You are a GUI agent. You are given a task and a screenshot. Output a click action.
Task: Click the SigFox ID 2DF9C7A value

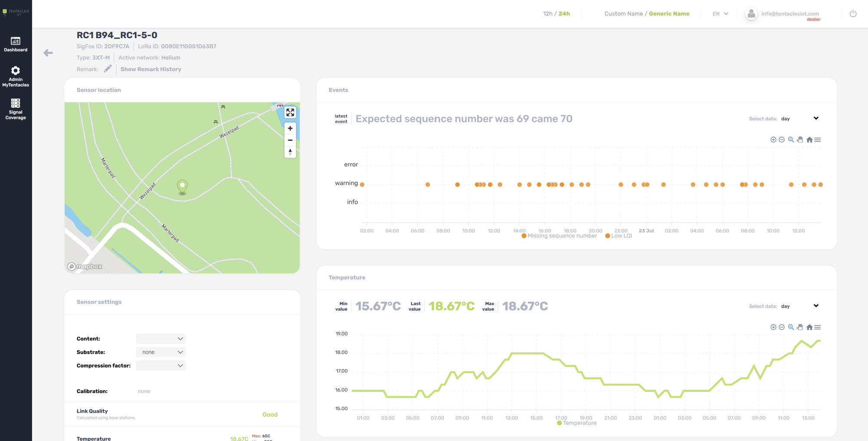point(117,46)
